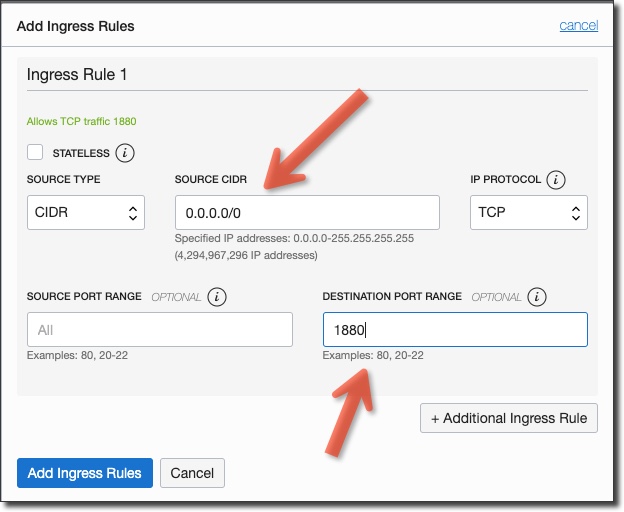The image size is (624, 512).
Task: Click the IP Protocol info icon
Action: click(557, 180)
